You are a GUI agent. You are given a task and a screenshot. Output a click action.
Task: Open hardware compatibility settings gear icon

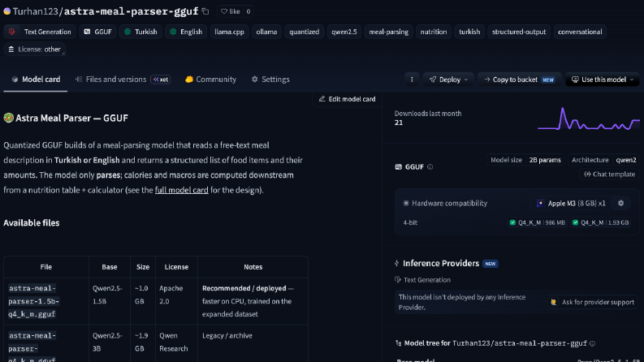[x=620, y=203]
